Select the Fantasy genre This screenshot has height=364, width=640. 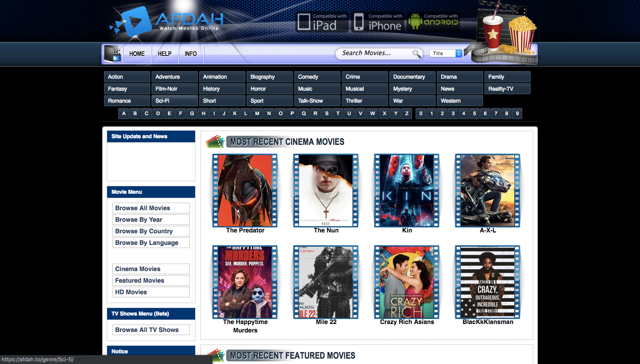click(x=127, y=89)
